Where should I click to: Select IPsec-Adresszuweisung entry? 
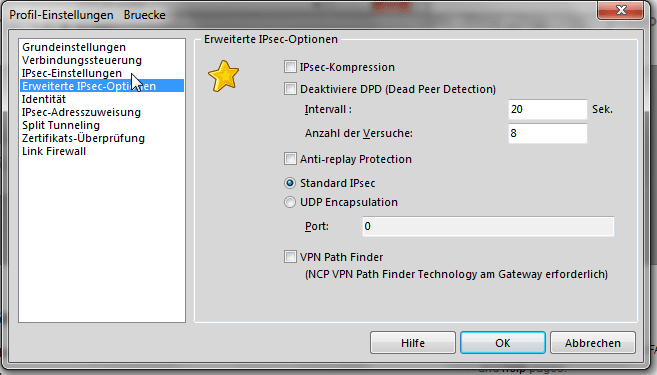pyautogui.click(x=81, y=112)
